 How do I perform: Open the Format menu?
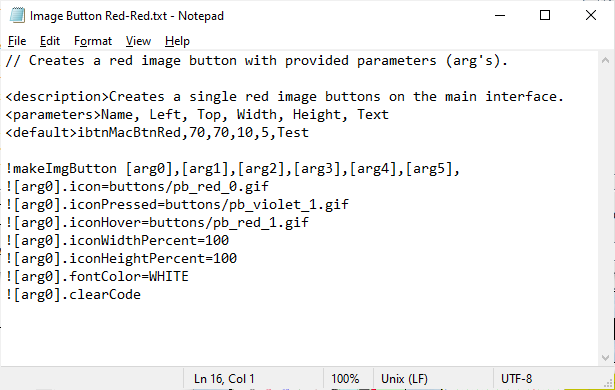point(93,41)
